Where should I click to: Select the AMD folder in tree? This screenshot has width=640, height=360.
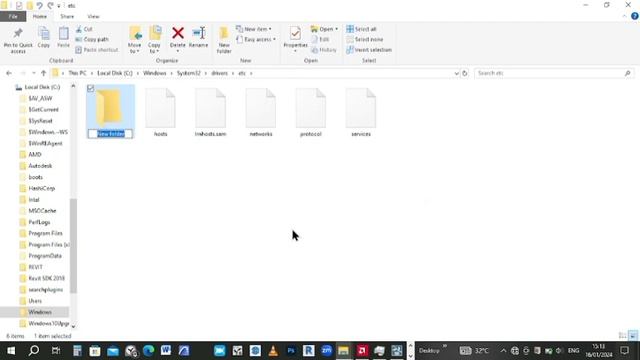35,154
